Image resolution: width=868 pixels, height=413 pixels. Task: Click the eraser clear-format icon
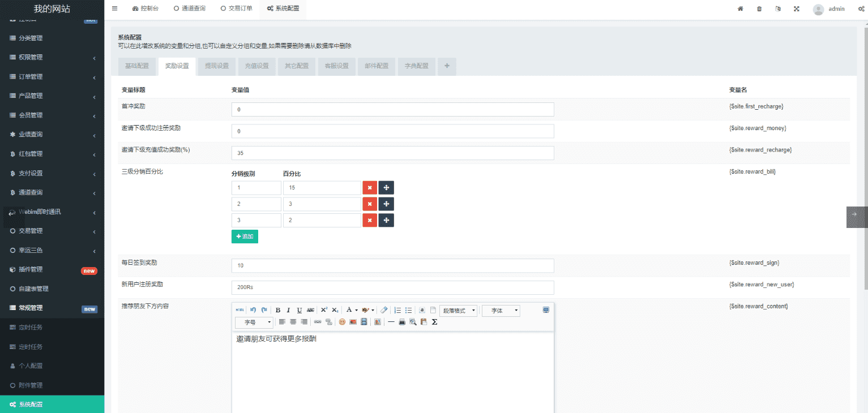point(384,310)
